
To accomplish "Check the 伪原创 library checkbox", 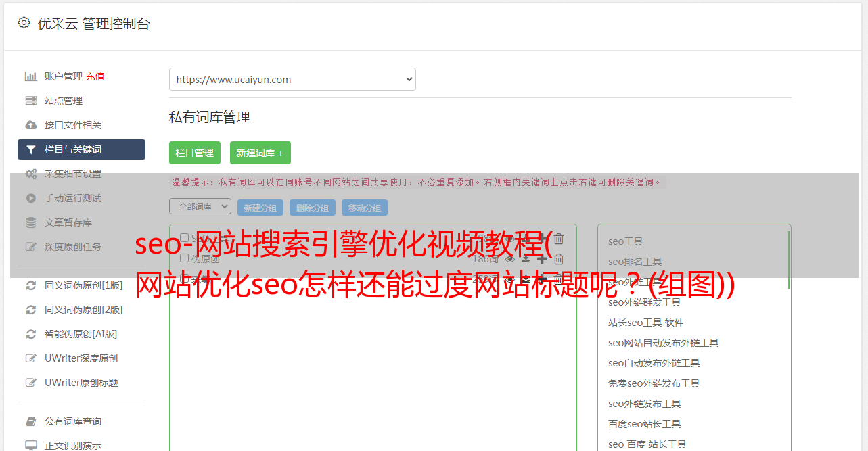I will coord(184,258).
